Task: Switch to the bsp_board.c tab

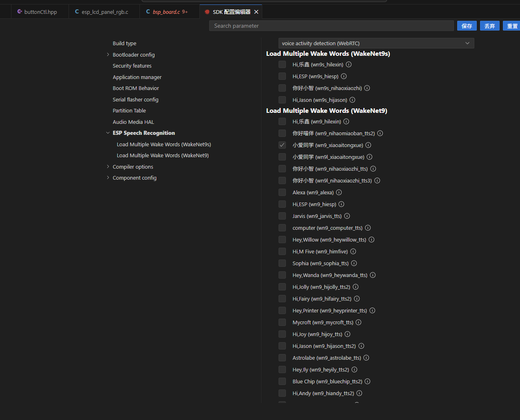Action: click(166, 12)
